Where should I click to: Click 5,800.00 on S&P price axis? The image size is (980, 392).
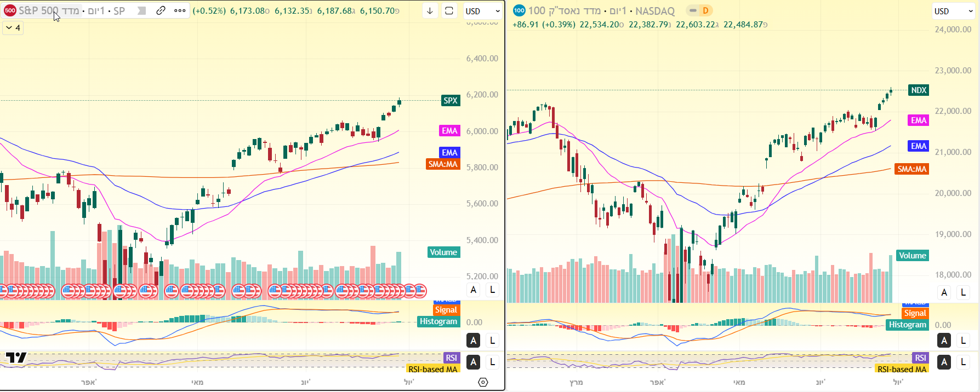(482, 167)
